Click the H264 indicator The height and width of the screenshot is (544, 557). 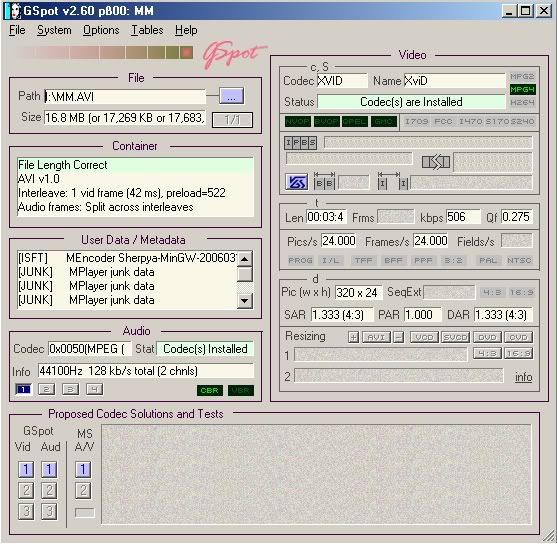tap(522, 102)
